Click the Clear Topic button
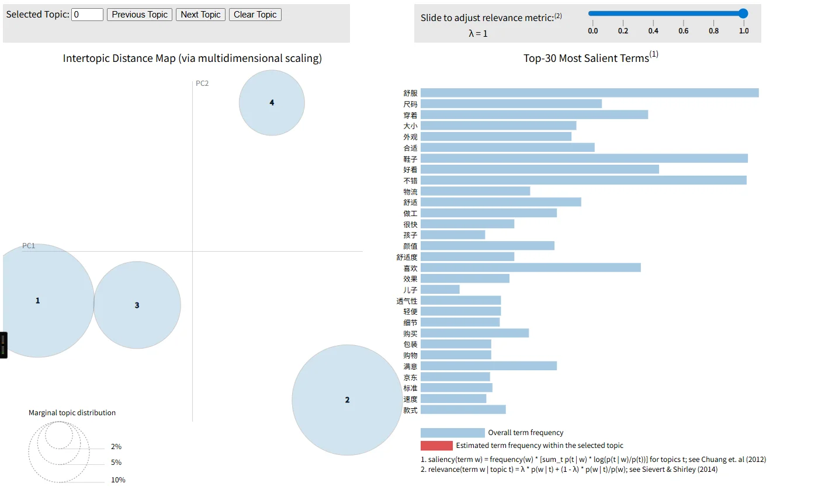Screen dimensions: 832x504 click(x=255, y=15)
